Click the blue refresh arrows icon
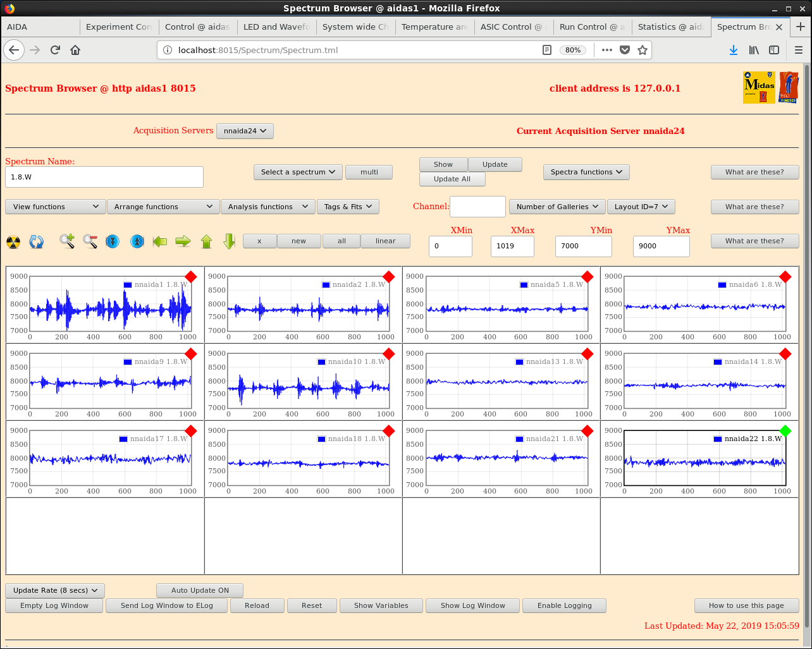Viewport: 812px width, 649px height. [x=37, y=241]
